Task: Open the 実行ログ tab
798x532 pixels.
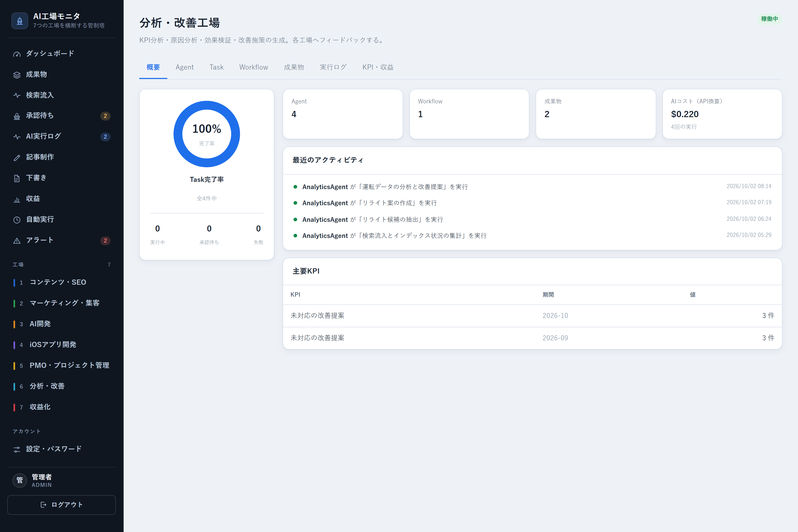Action: (x=333, y=67)
